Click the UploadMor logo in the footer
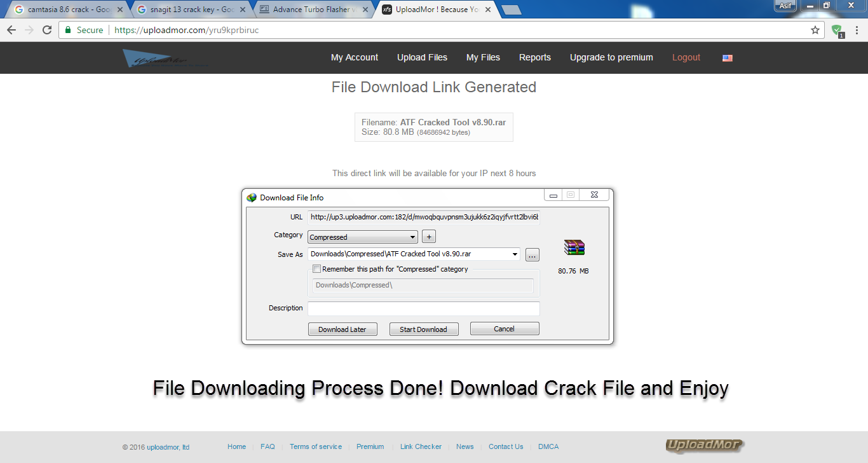 [x=703, y=446]
